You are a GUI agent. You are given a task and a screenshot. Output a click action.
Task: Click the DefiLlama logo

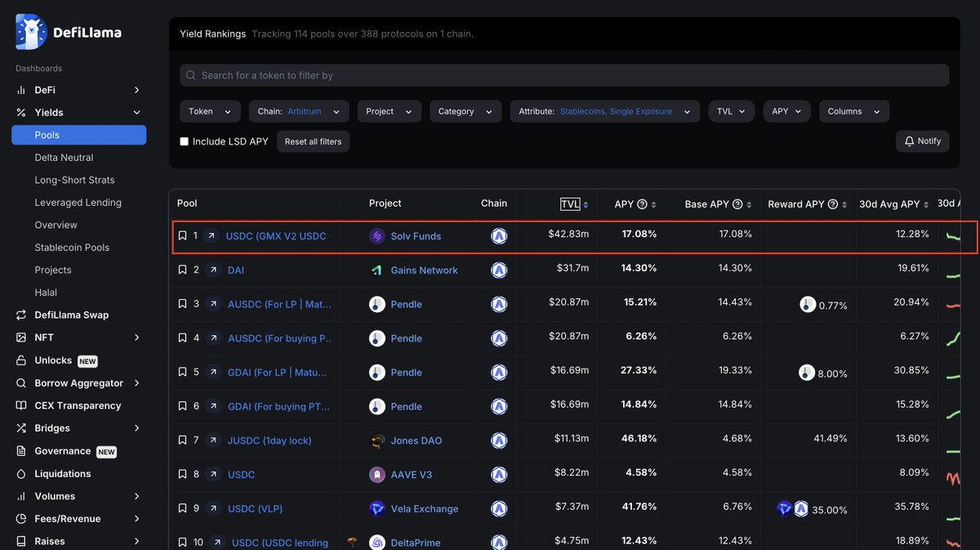click(69, 32)
